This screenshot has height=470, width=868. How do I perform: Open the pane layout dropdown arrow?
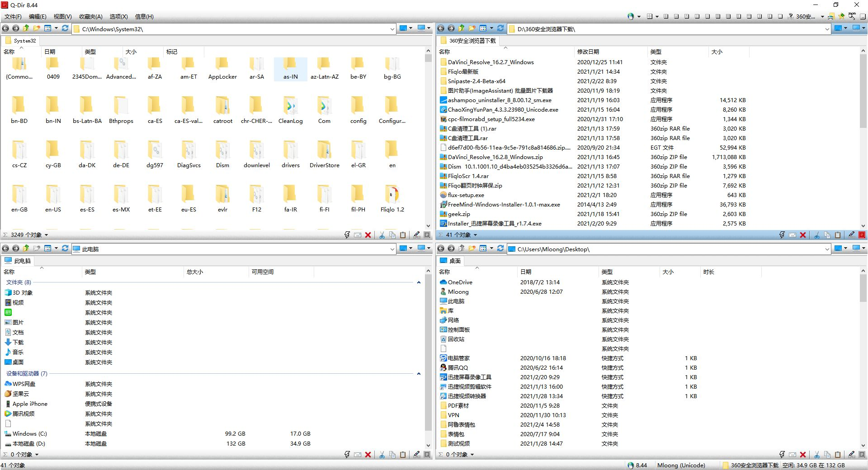click(657, 17)
